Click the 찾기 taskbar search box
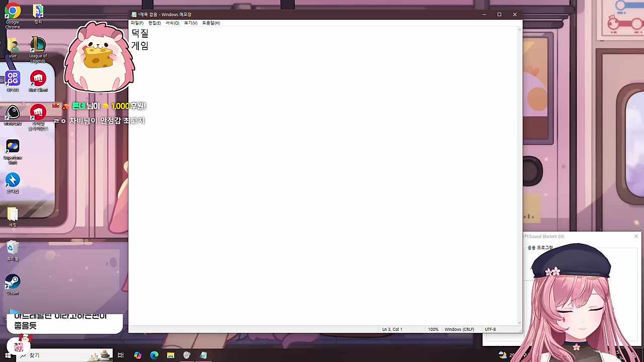This screenshot has height=362, width=644. (x=64, y=355)
